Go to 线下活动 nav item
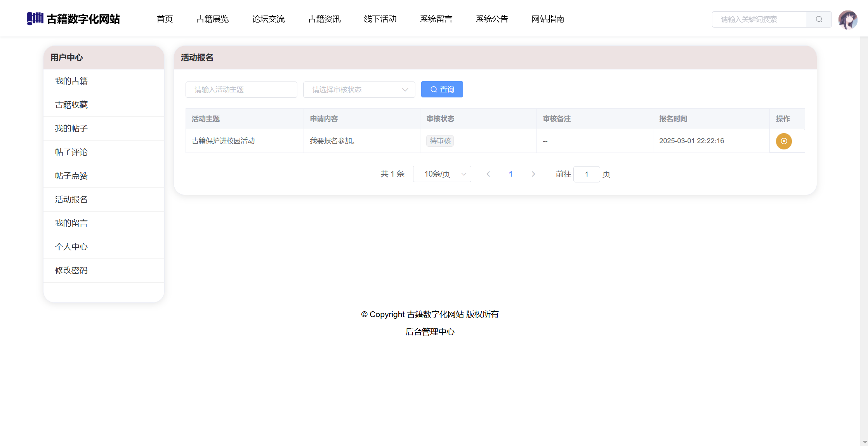 tap(380, 19)
